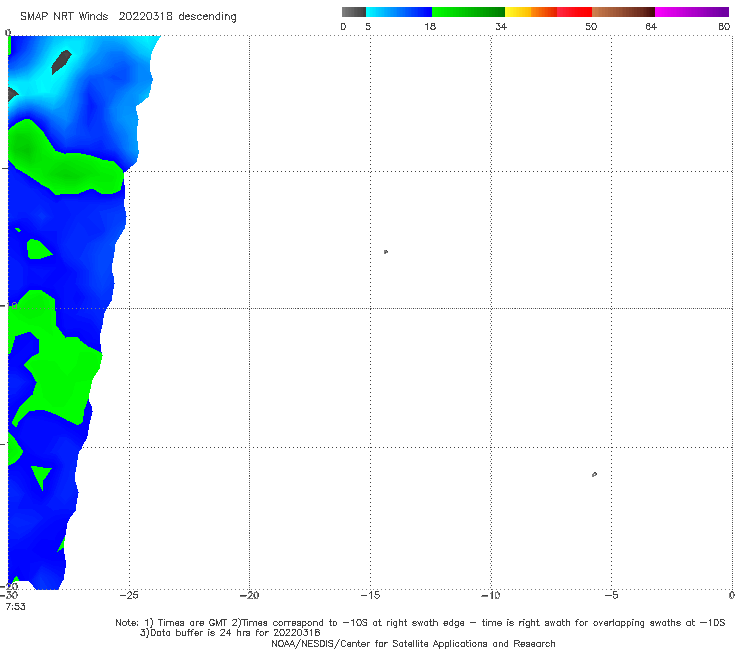
Task: Select the gray segment of the color bar
Action: point(354,12)
